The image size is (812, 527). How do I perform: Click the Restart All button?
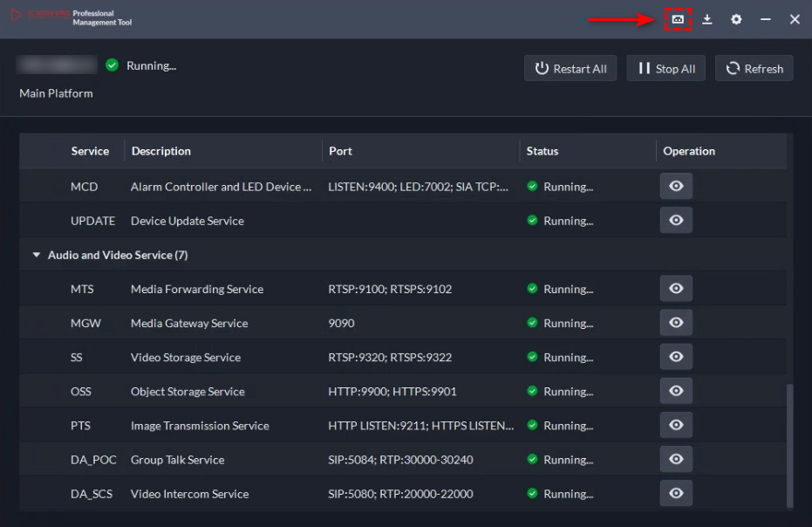[x=570, y=68]
